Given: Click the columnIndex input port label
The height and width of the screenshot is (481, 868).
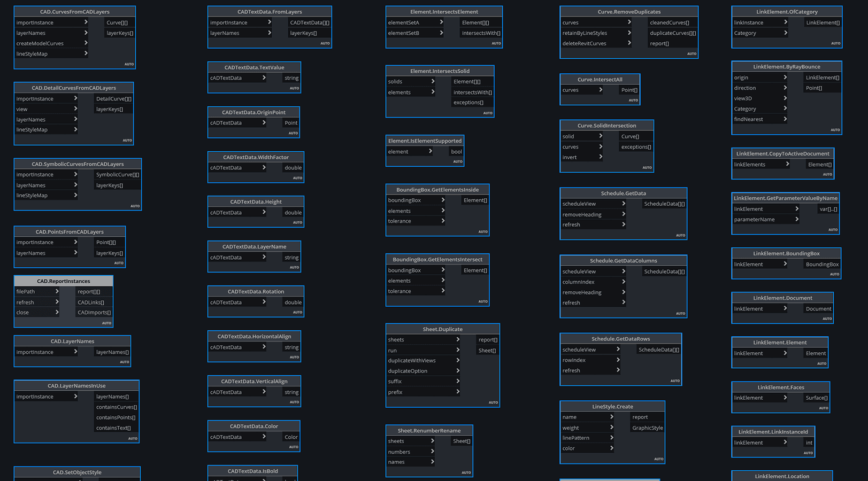Looking at the screenshot, I should click(578, 282).
